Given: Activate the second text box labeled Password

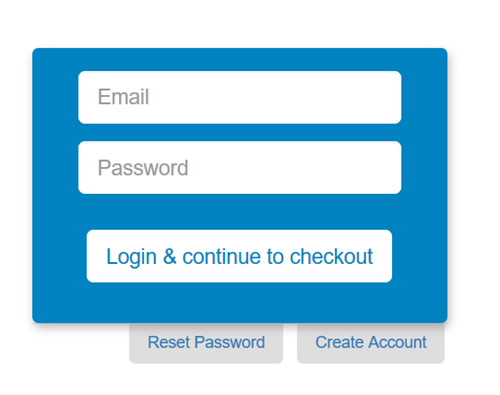Looking at the screenshot, I should [x=239, y=167].
